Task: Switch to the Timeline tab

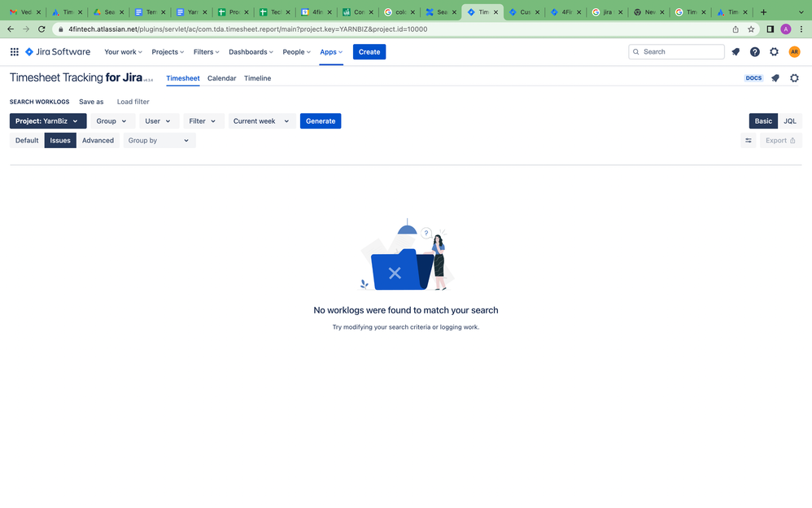Action: pyautogui.click(x=257, y=78)
